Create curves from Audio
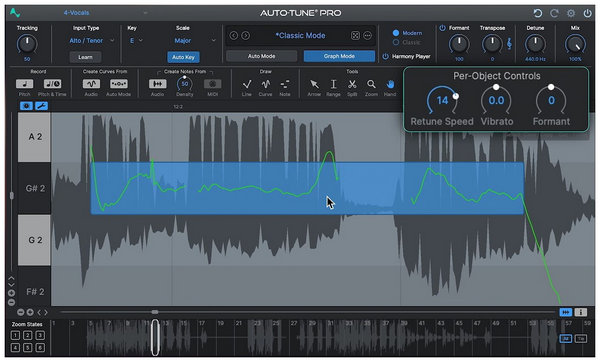 tap(91, 84)
